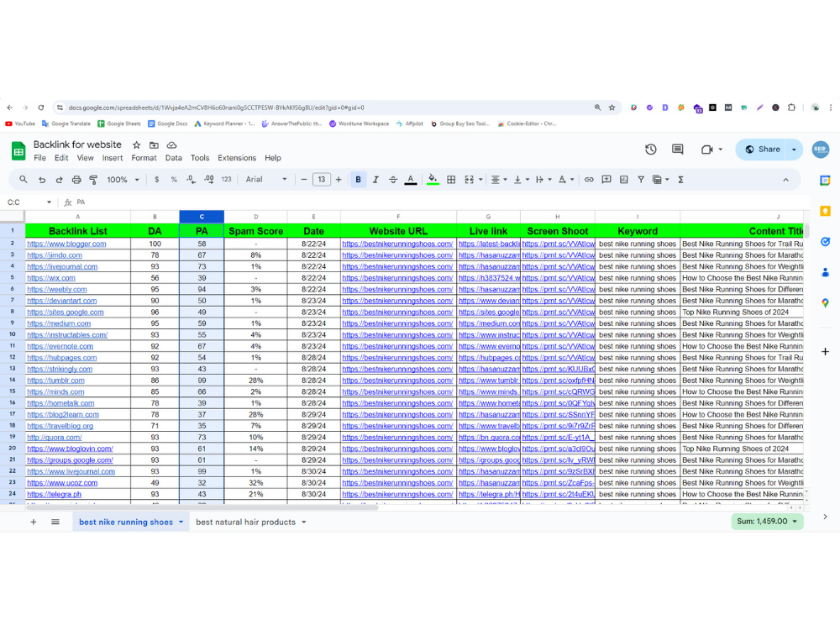Format as percent
The width and height of the screenshot is (840, 630).
[x=174, y=180]
